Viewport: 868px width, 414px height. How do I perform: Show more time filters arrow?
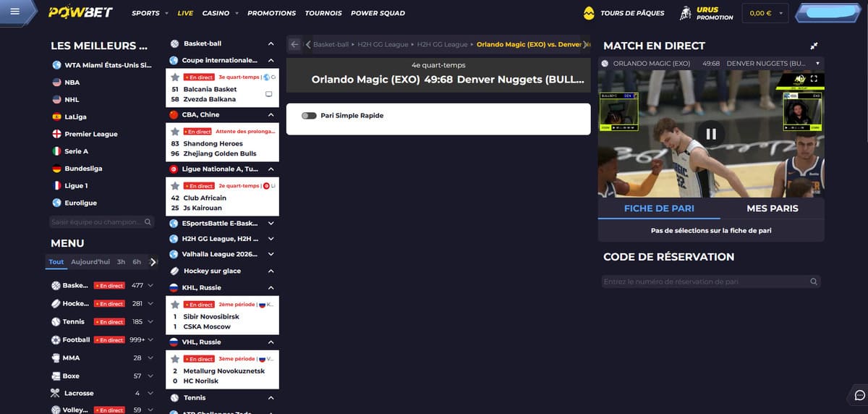coord(153,262)
